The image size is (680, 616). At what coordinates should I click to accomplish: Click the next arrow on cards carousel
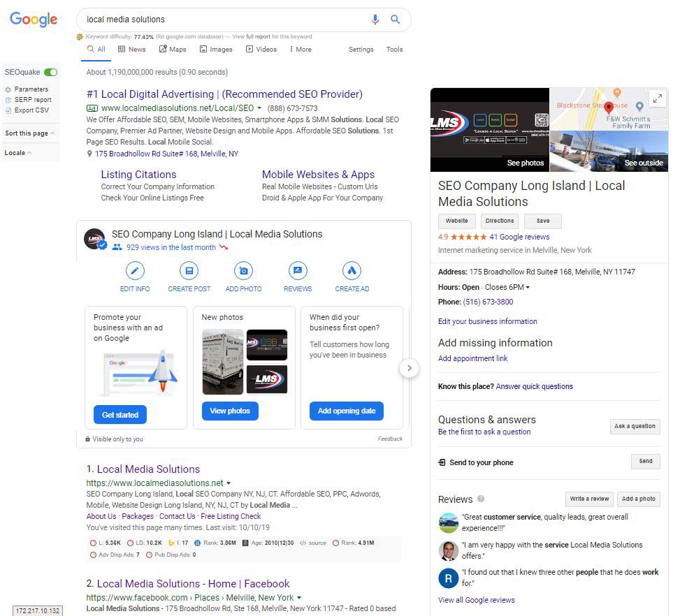coord(410,368)
